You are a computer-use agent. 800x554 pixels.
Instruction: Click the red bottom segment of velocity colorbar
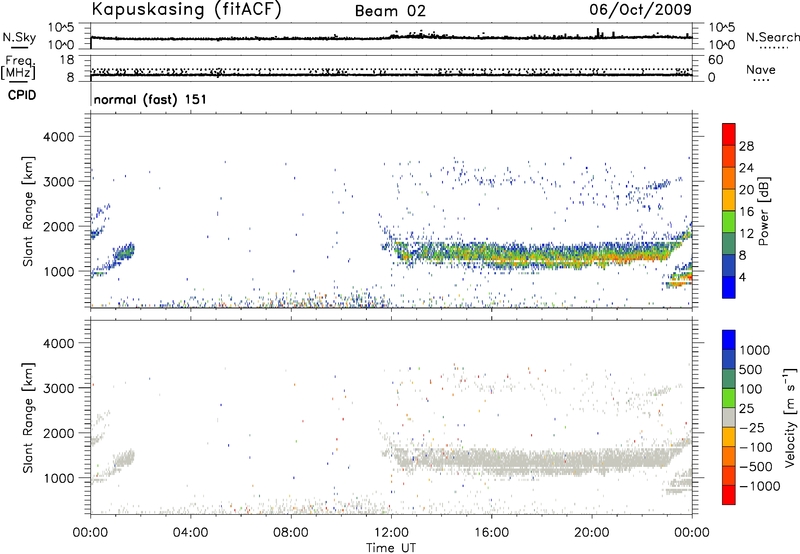tap(729, 495)
